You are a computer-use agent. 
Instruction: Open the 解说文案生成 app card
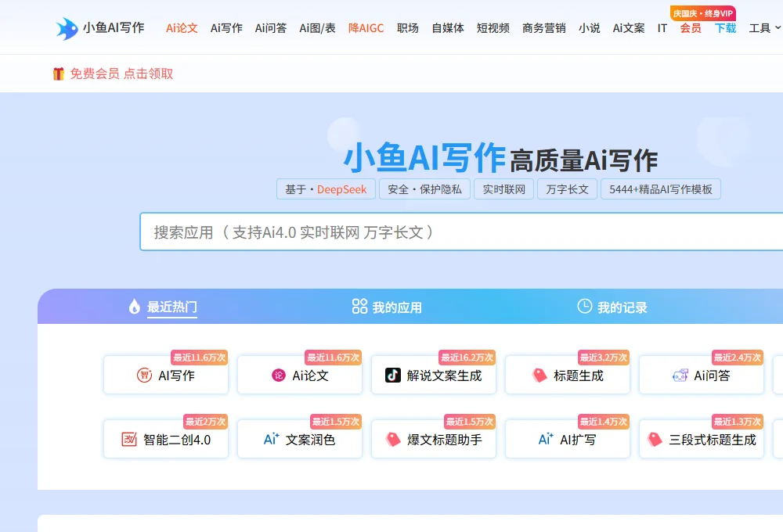coord(434,375)
